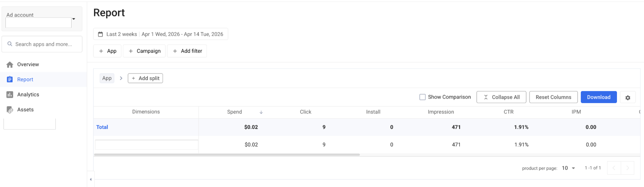The height and width of the screenshot is (187, 644).
Task: Open table settings gear icon
Action: coord(628,97)
